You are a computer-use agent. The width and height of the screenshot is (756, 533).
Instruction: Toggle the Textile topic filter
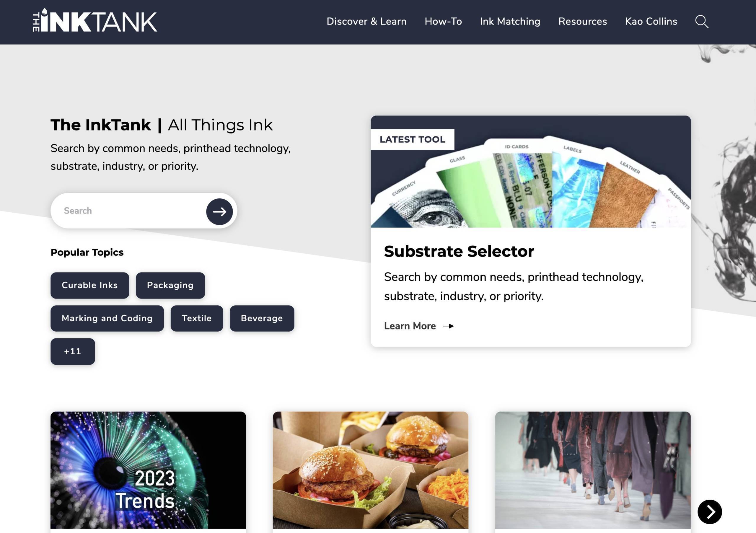(x=197, y=318)
